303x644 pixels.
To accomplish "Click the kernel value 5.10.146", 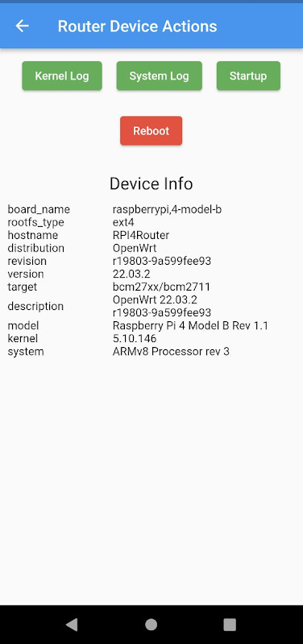I will pyautogui.click(x=135, y=338).
